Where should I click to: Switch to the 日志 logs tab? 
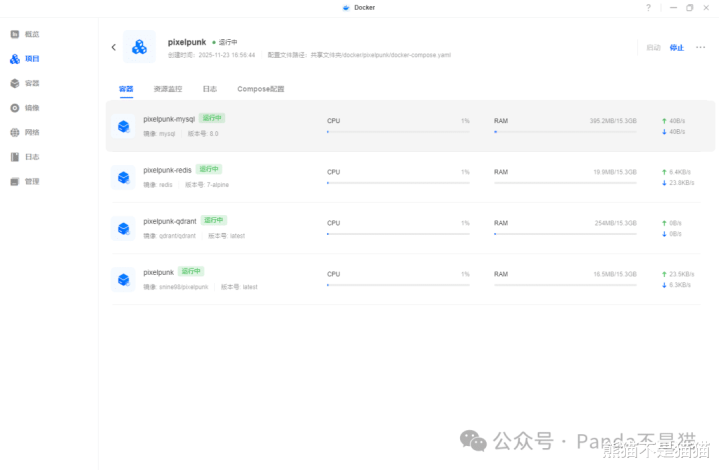tap(210, 89)
